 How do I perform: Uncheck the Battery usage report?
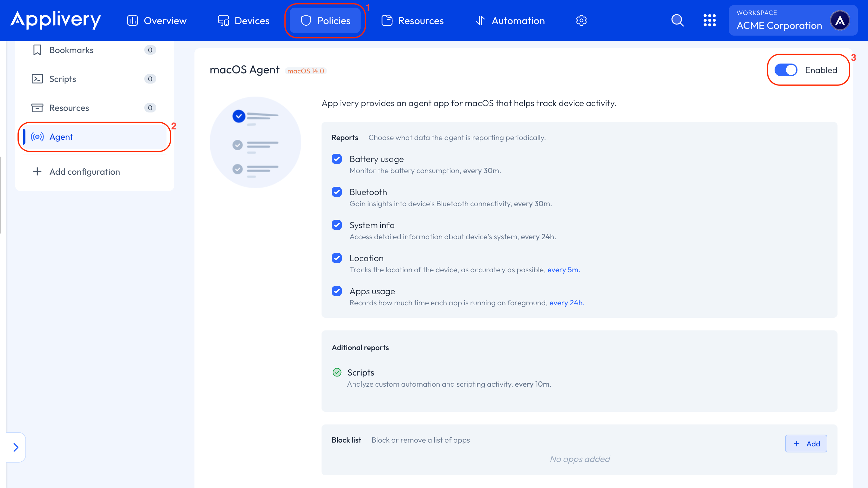point(336,159)
